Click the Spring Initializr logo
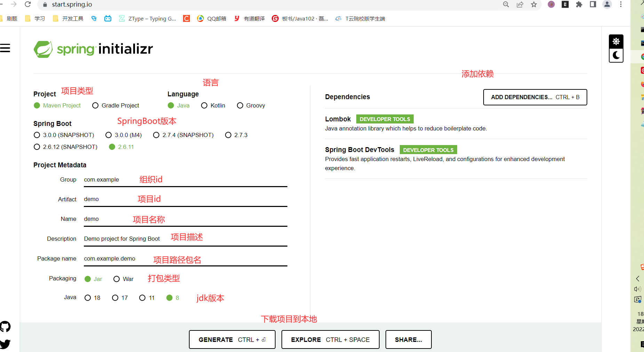This screenshot has width=644, height=352. coord(93,49)
